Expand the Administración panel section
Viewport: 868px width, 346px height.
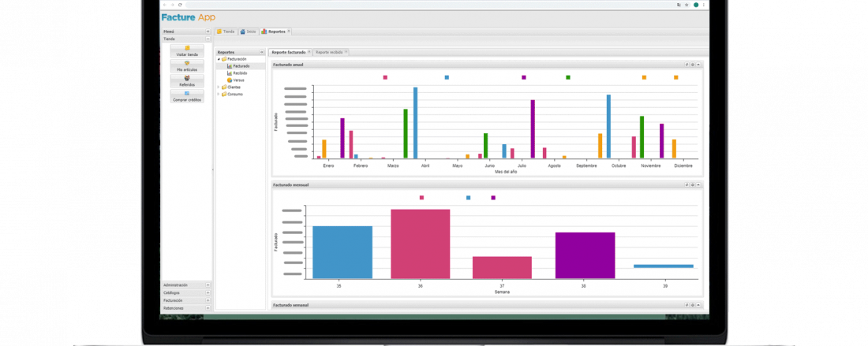208,285
